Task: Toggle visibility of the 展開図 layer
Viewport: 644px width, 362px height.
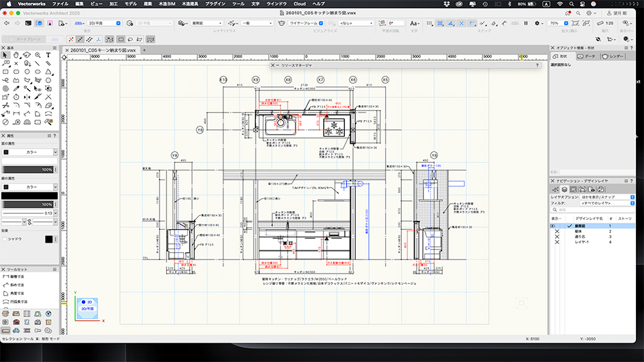Action: coord(553,227)
